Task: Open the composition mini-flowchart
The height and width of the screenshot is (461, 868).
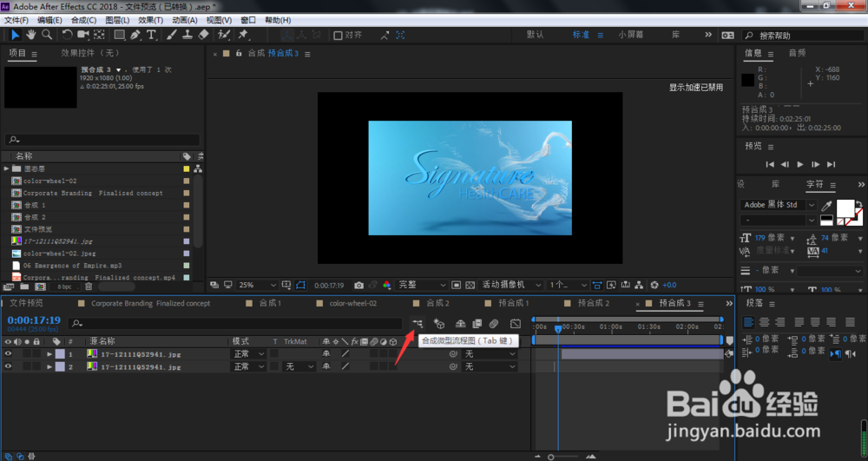Action: point(418,323)
